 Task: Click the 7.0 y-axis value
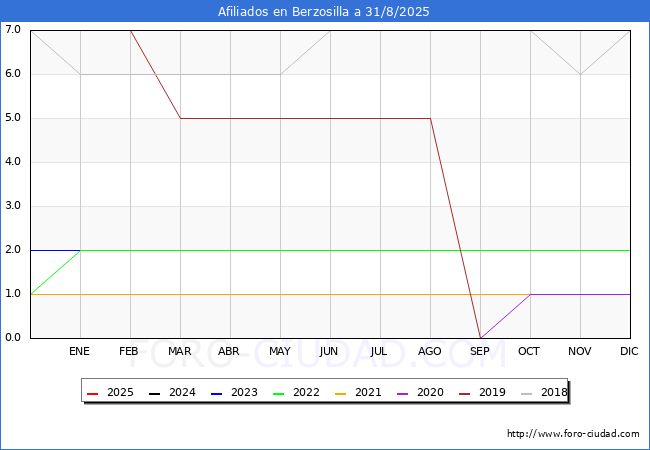coord(13,29)
